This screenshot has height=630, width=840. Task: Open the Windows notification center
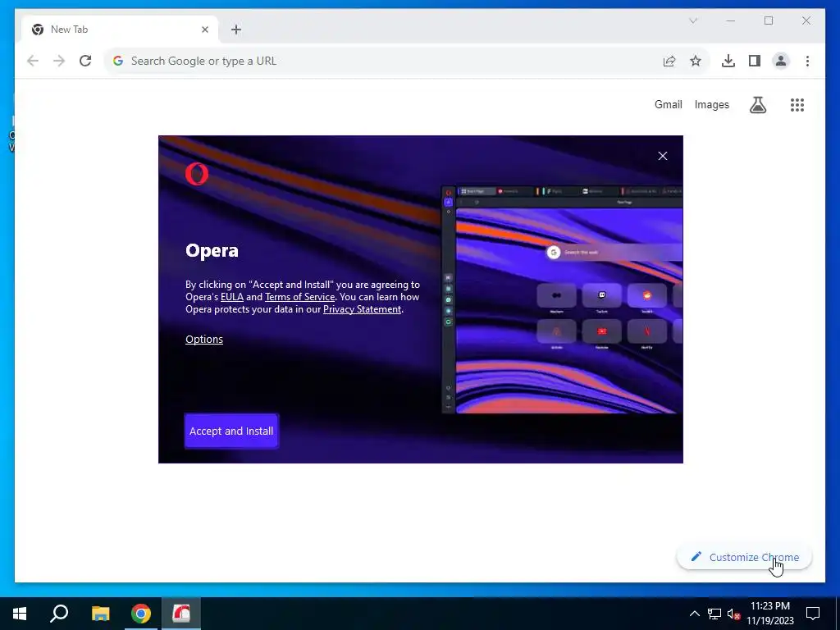813,614
